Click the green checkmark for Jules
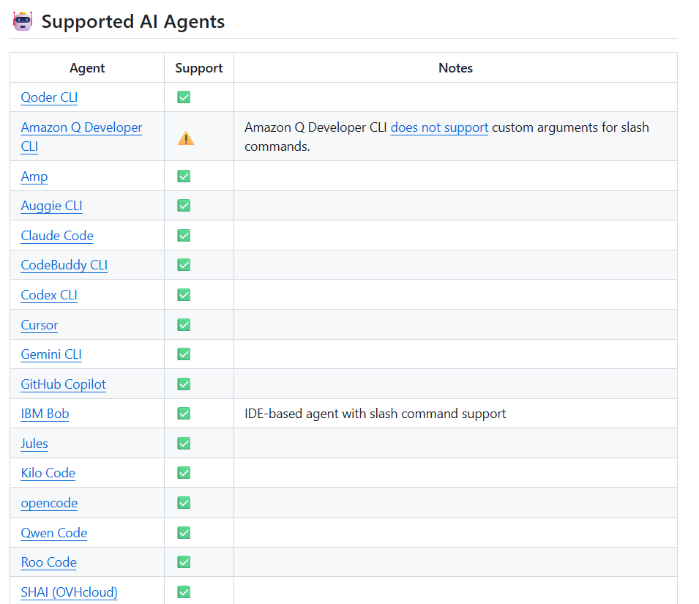 coord(184,443)
